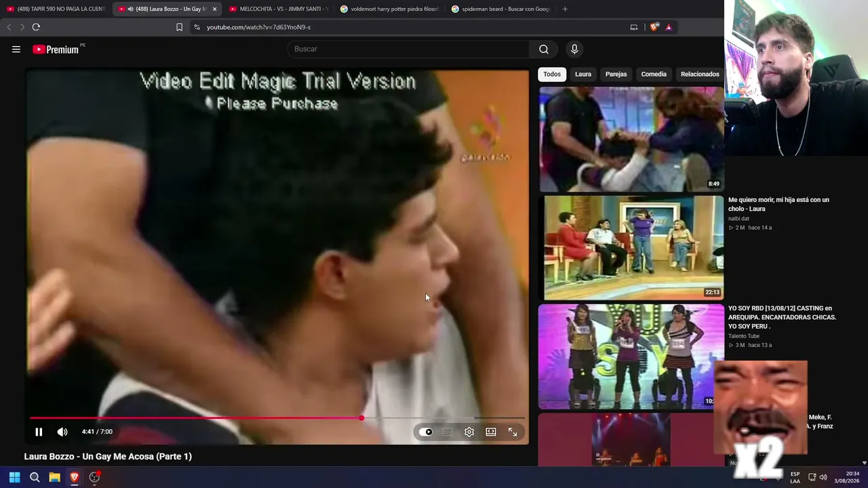Open the 8:49 recommended video thumbnail
The image size is (868, 488).
click(x=631, y=140)
